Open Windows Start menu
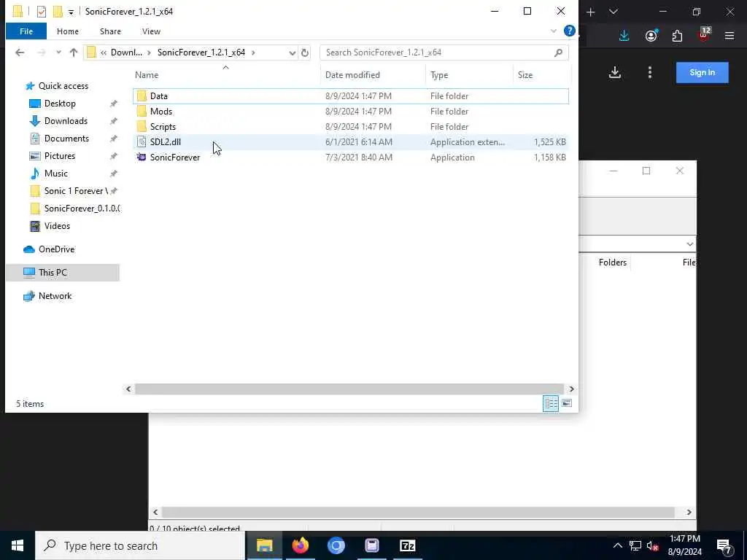The image size is (747, 560). coord(18,545)
